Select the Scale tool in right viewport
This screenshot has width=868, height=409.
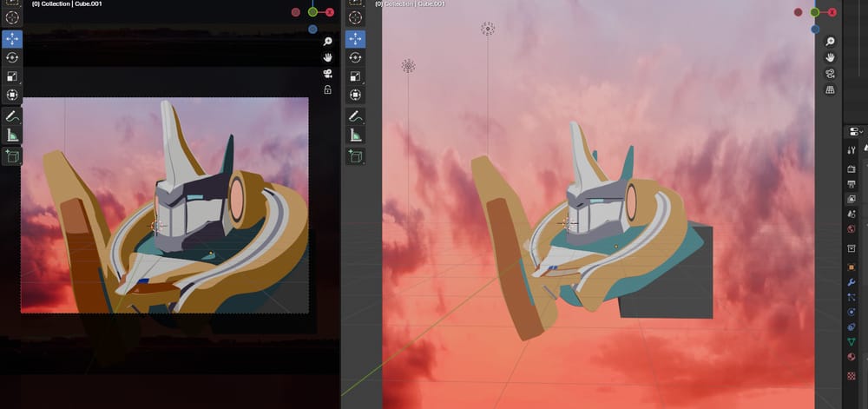(x=355, y=76)
